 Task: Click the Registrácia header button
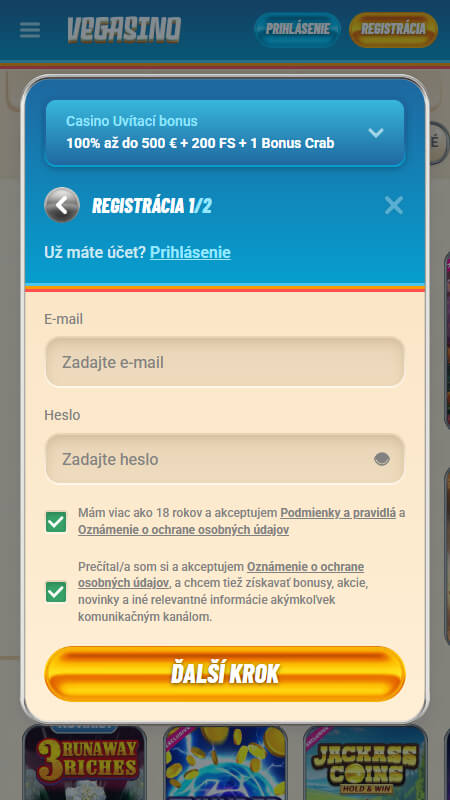(393, 30)
